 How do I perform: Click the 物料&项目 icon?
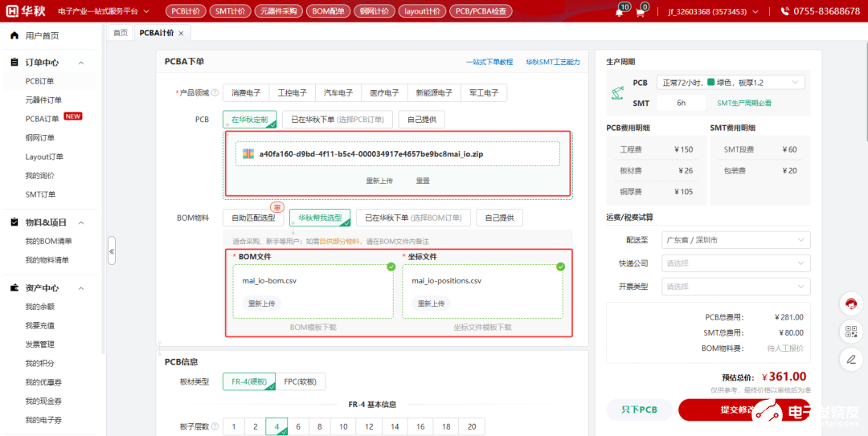(x=14, y=222)
